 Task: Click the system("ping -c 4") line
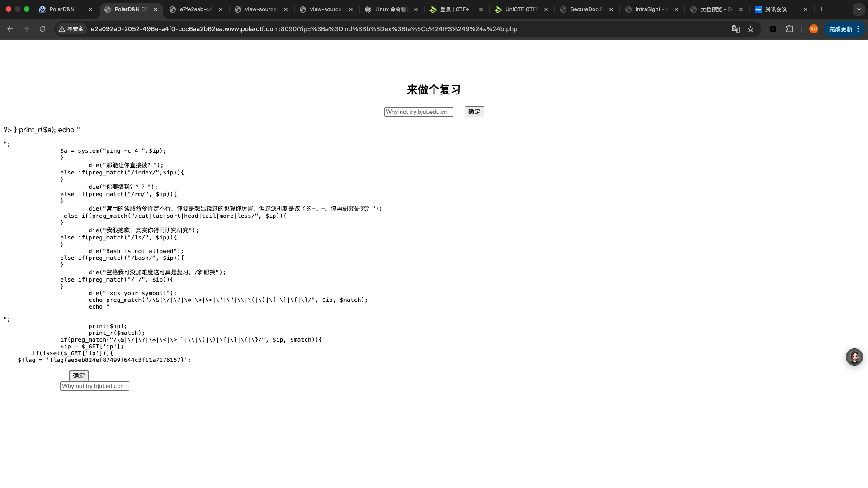tap(113, 151)
